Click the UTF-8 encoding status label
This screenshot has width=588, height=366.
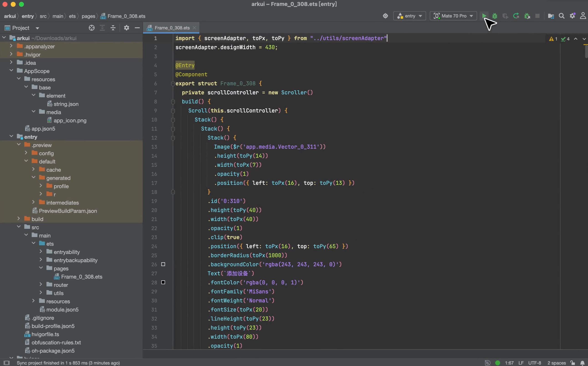[x=534, y=363]
